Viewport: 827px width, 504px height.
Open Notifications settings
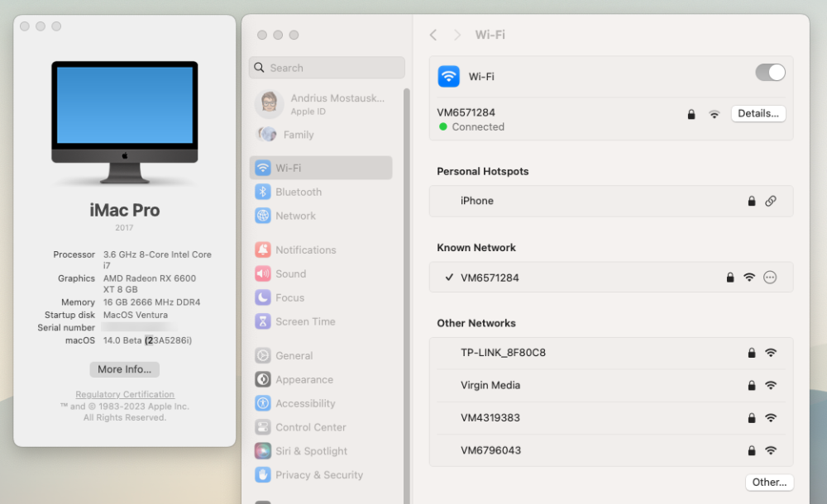point(321,250)
